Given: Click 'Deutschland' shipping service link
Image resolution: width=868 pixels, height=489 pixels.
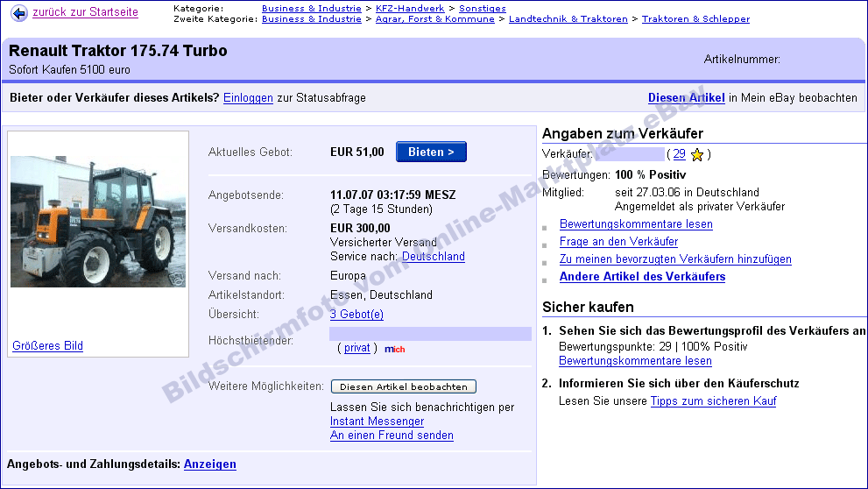Looking at the screenshot, I should (x=434, y=257).
